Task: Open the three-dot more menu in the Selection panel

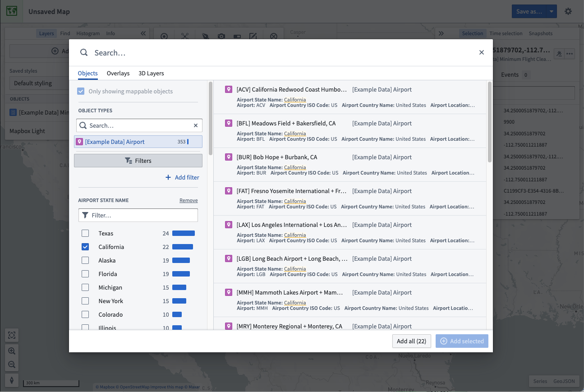Action: [570, 54]
